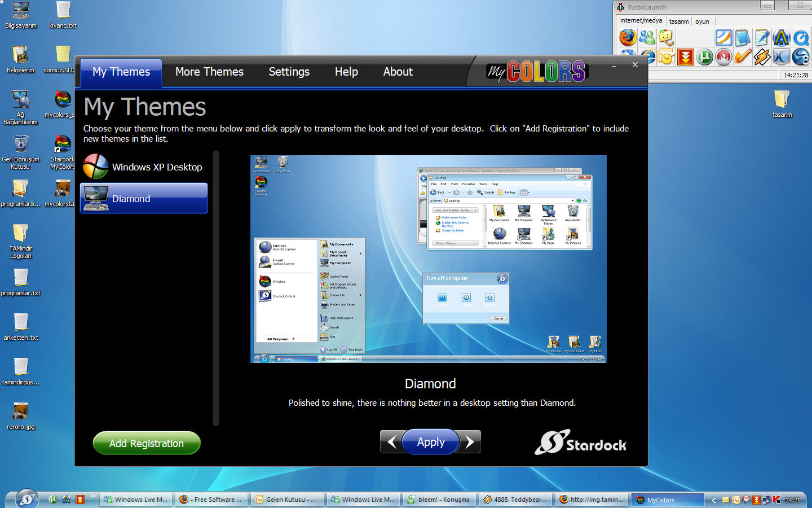Select the Ağ Bağlantılarım desktop icon
The height and width of the screenshot is (508, 812).
[x=21, y=108]
